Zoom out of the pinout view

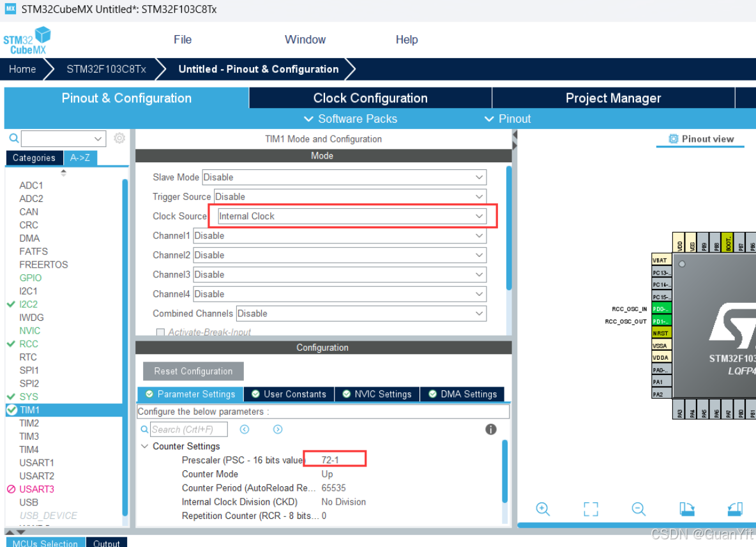[x=639, y=509]
